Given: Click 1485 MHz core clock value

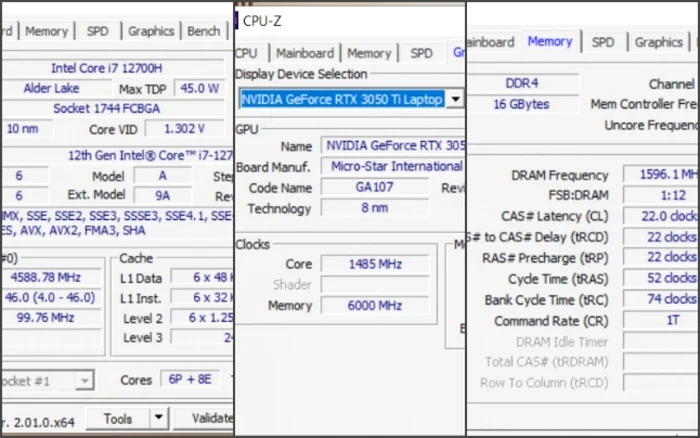Looking at the screenshot, I should [x=375, y=264].
